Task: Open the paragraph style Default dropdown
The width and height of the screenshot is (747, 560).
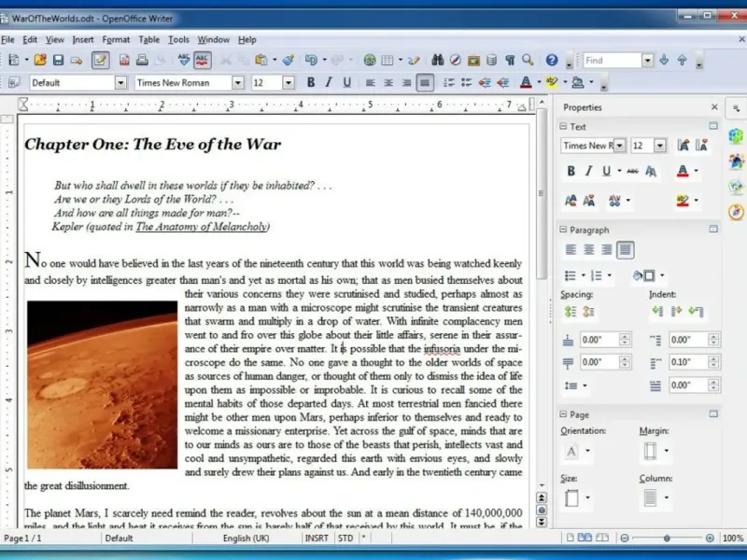Action: (120, 83)
